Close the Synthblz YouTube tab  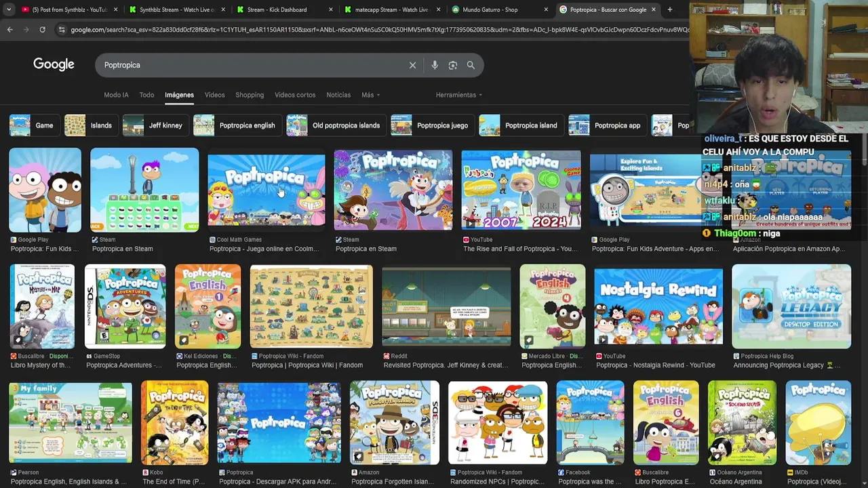[x=116, y=9]
